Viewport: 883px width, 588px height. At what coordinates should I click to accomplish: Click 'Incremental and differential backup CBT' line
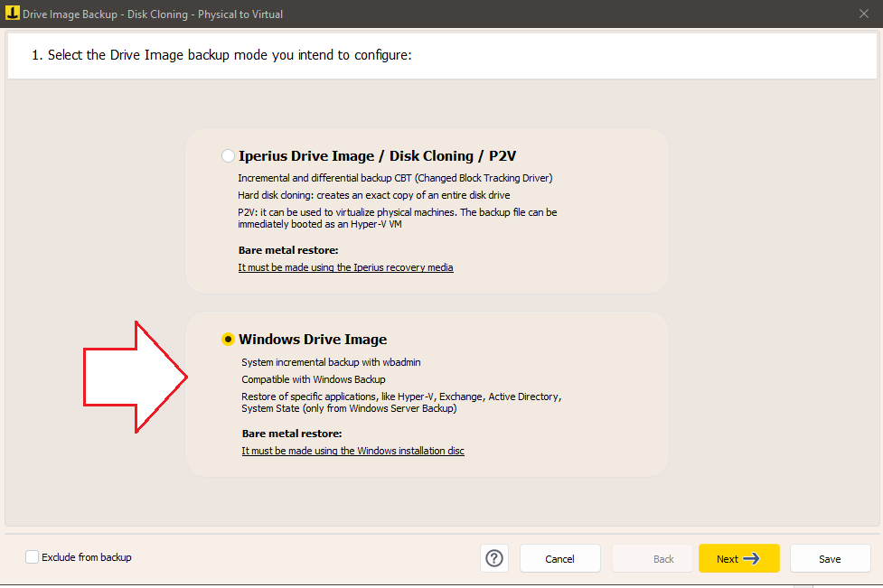395,178
